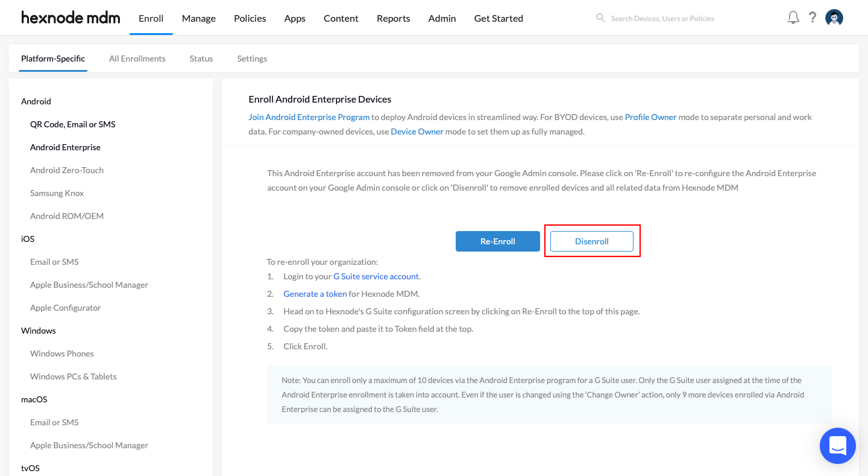868x476 pixels.
Task: Select Email or SMS under iOS
Action: (54, 262)
